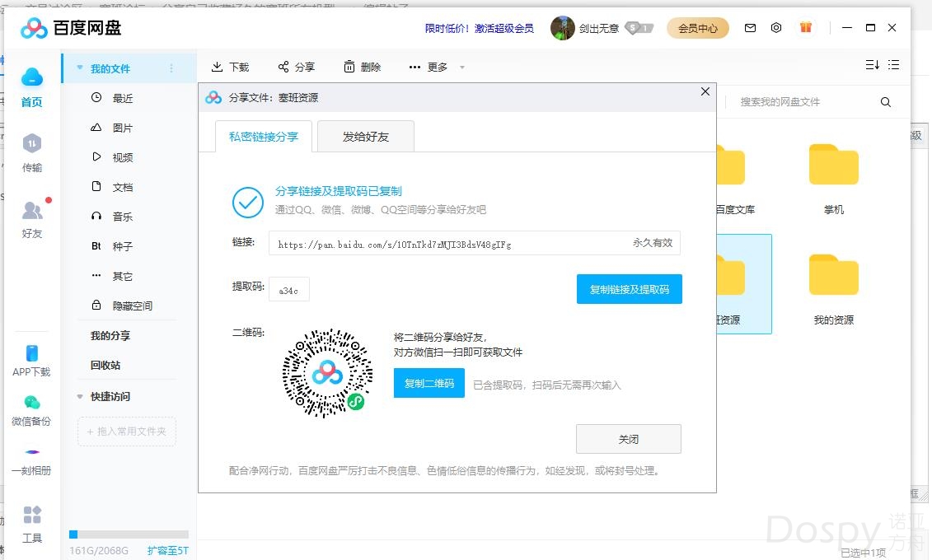
Task: Open 其它 others category
Action: tap(123, 276)
